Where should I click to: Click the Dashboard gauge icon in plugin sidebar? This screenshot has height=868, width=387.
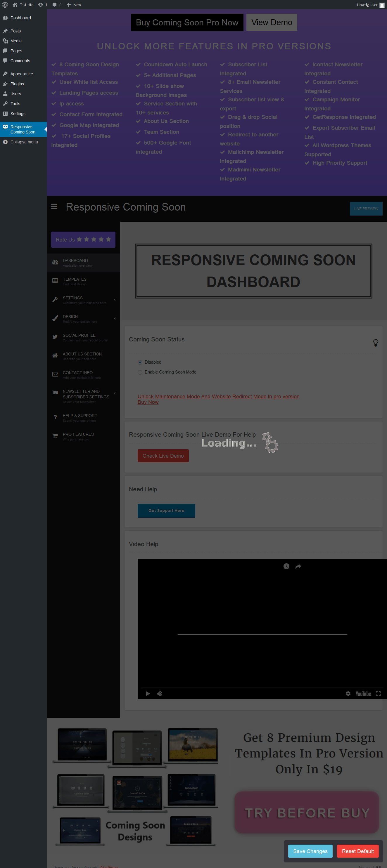pyautogui.click(x=55, y=263)
